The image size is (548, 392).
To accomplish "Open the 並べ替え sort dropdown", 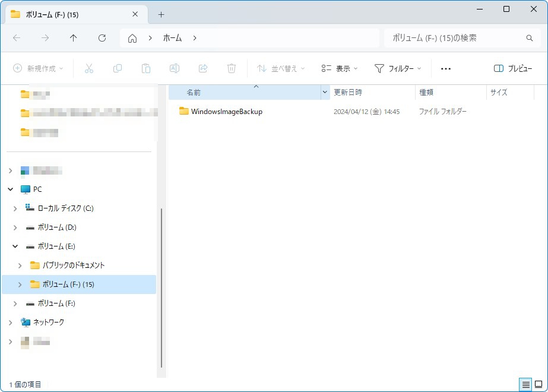I will tap(281, 68).
